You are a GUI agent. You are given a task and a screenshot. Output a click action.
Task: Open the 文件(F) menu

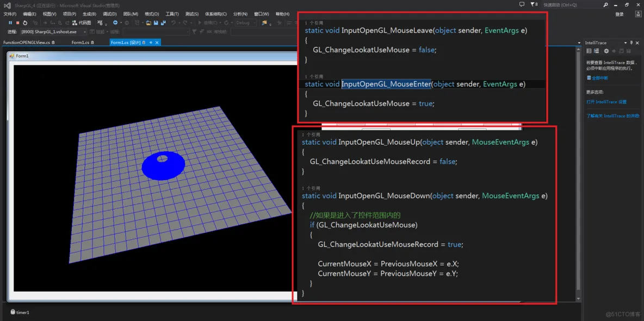click(x=9, y=14)
